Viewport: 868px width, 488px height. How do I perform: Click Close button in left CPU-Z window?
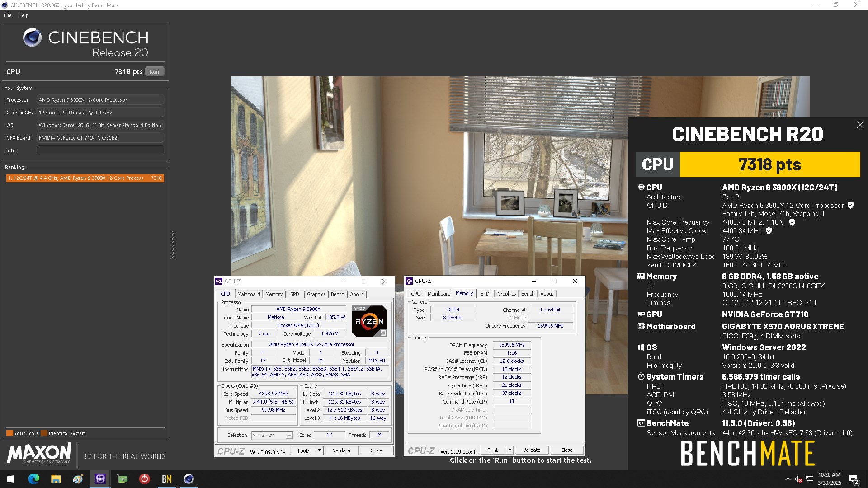(x=376, y=450)
